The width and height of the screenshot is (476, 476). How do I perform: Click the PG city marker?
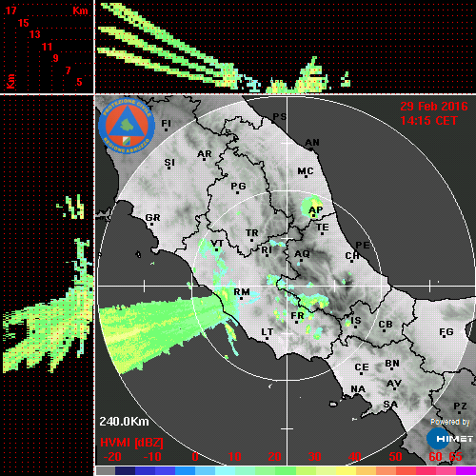(x=237, y=192)
